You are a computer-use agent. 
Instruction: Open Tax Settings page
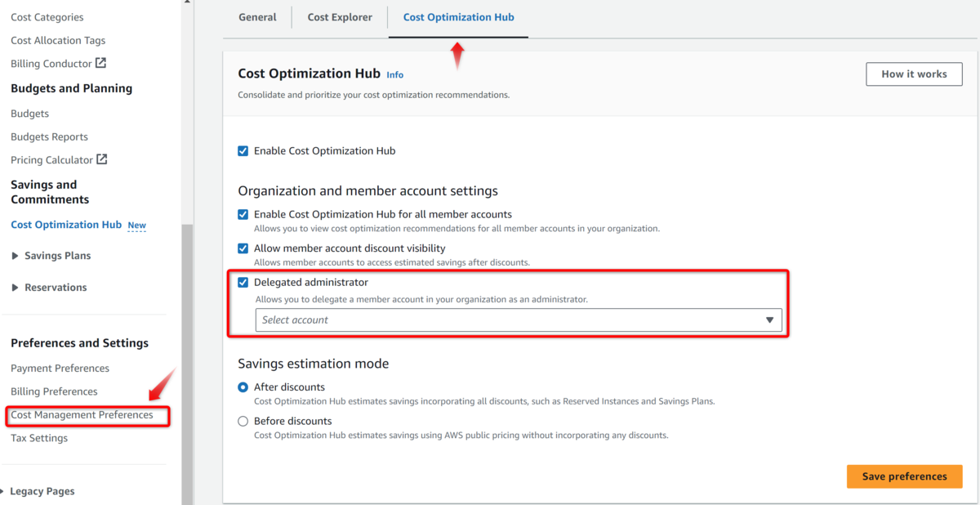[x=39, y=438]
